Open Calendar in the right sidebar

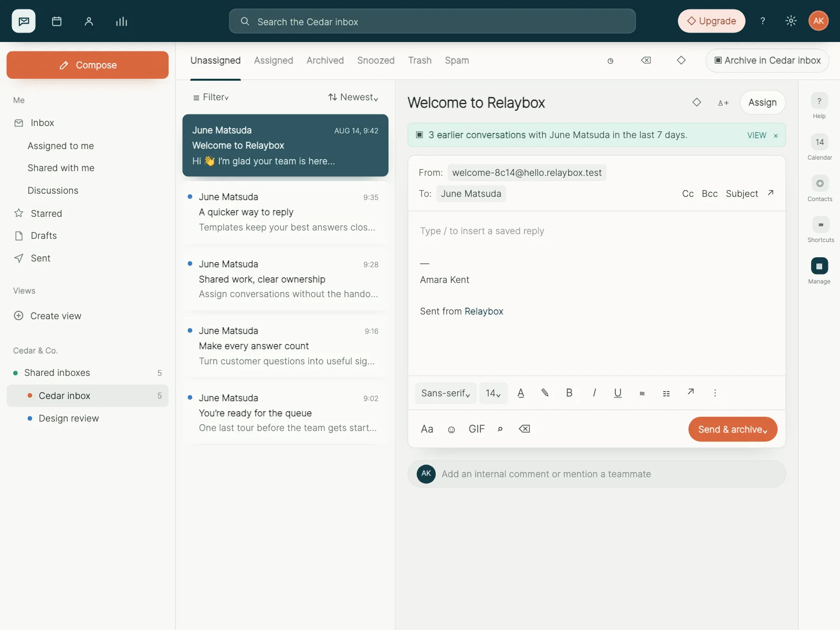click(x=820, y=147)
